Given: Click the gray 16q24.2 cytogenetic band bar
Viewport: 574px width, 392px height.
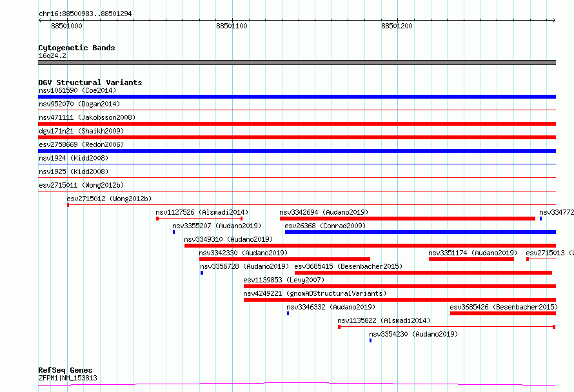Looking at the screenshot, I should pos(297,63).
